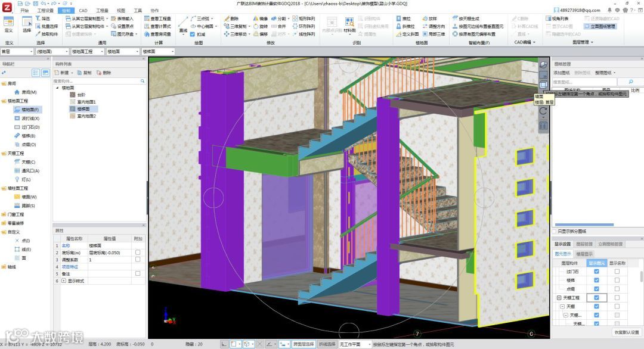Click 新建 button in 构件列表
Viewport: 644px width, 349px height.
point(61,73)
